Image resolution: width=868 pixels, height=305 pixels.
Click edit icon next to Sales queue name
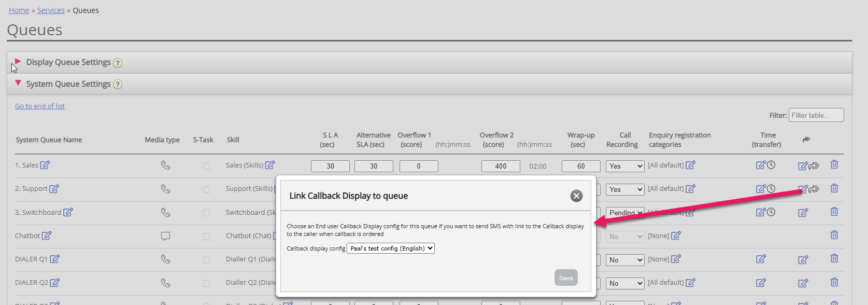point(45,165)
